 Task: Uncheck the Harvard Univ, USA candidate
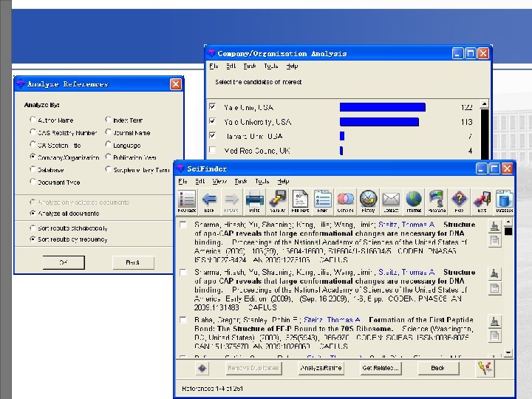tap(212, 136)
